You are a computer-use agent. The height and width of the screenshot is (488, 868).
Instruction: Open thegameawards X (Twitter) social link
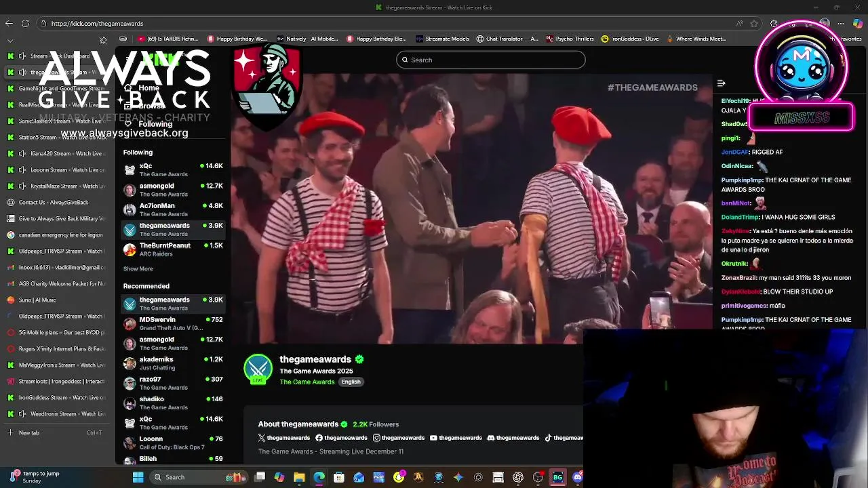(x=284, y=438)
